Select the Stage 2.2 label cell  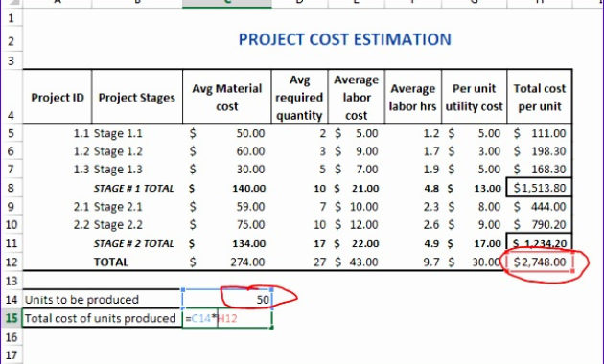(x=137, y=225)
